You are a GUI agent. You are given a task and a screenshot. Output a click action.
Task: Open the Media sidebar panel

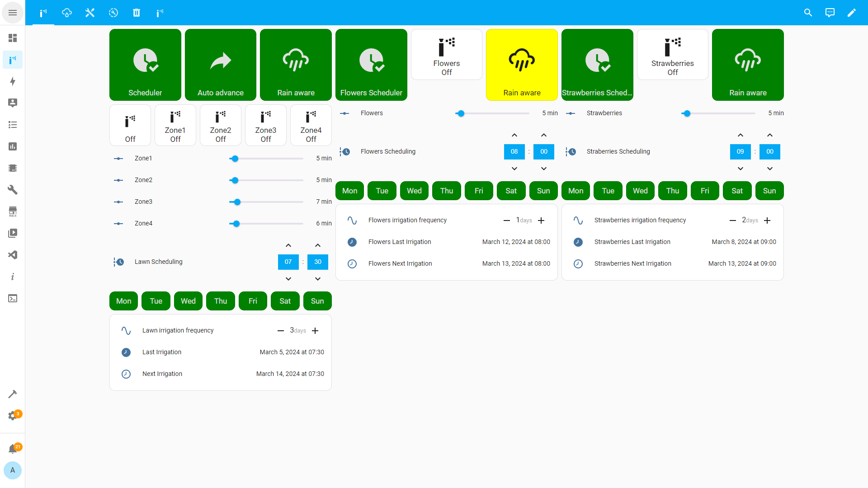click(13, 233)
